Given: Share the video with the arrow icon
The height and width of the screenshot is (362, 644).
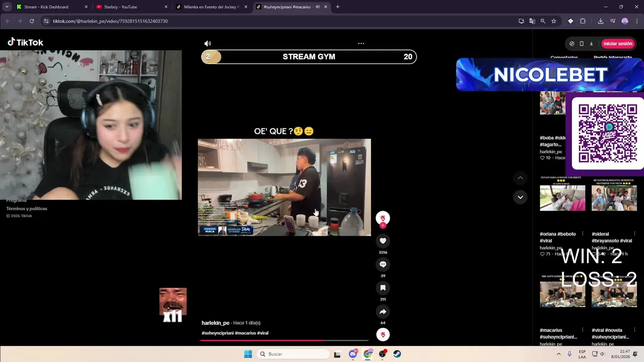Looking at the screenshot, I should (383, 312).
